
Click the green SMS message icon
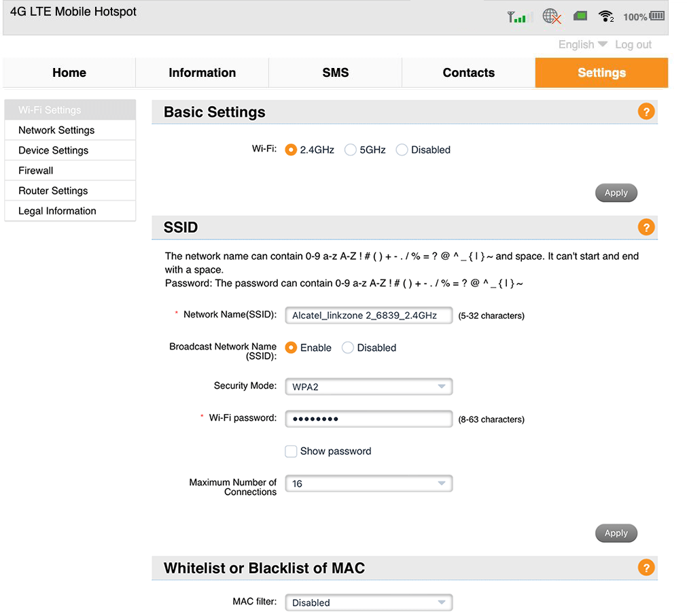(580, 16)
